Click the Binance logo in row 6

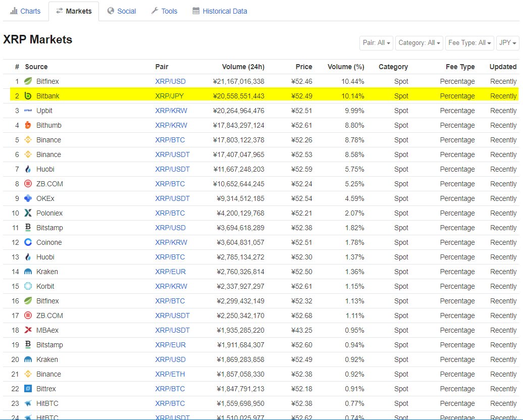28,154
